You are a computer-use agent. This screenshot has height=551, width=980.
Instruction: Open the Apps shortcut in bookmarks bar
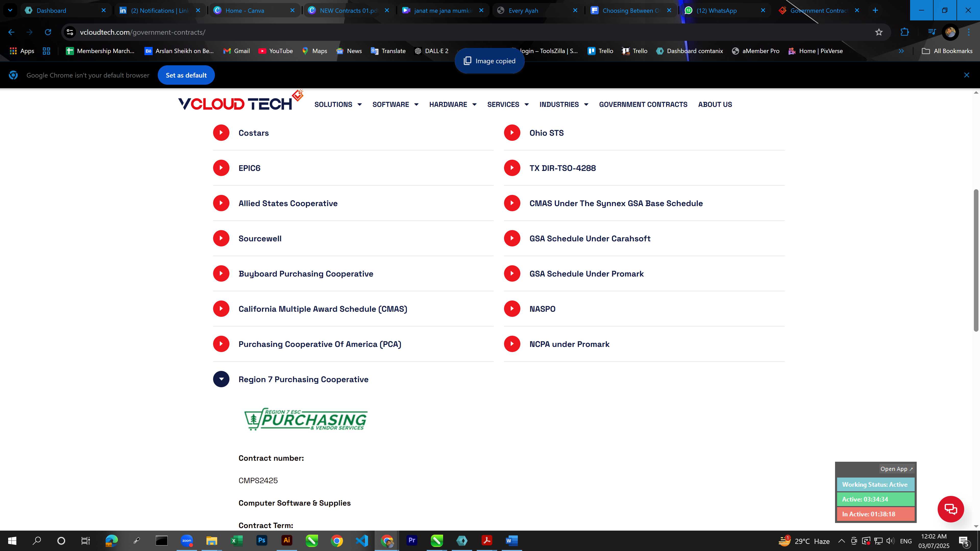[22, 51]
